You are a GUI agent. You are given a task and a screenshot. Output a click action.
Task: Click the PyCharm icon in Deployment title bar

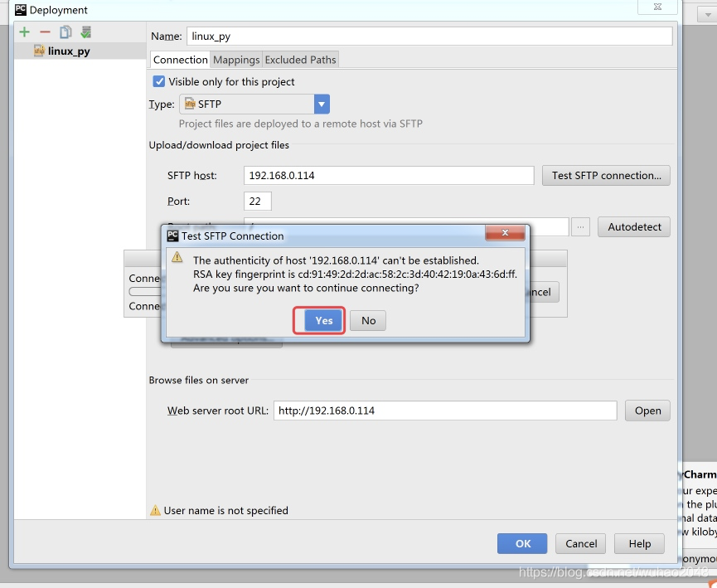click(x=20, y=10)
